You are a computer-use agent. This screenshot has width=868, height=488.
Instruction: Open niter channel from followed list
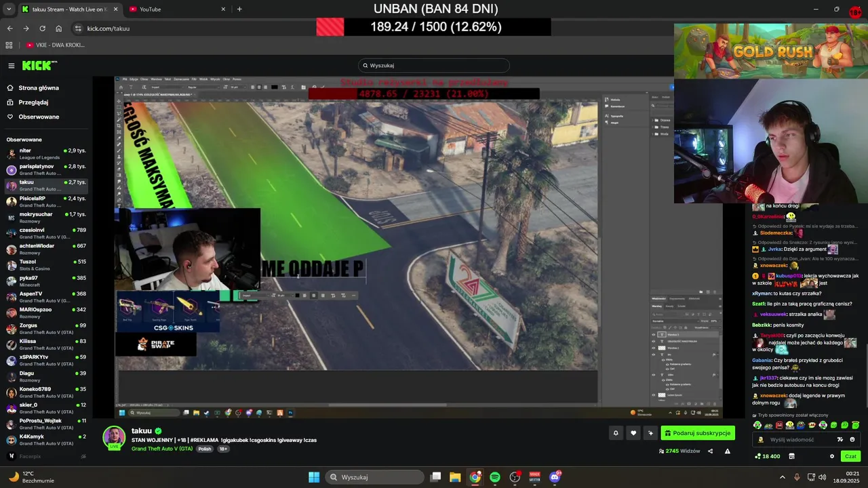coord(46,153)
